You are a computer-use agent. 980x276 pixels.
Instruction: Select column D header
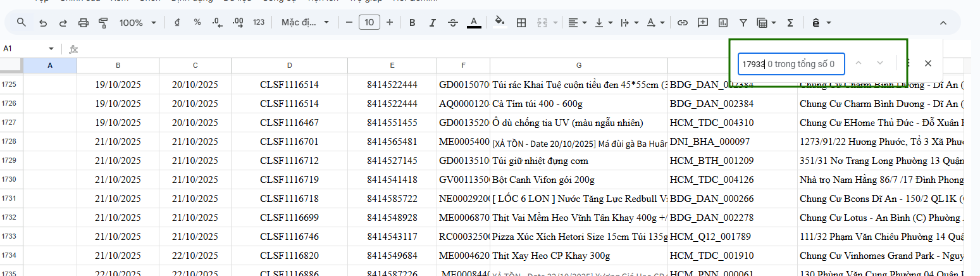[289, 66]
